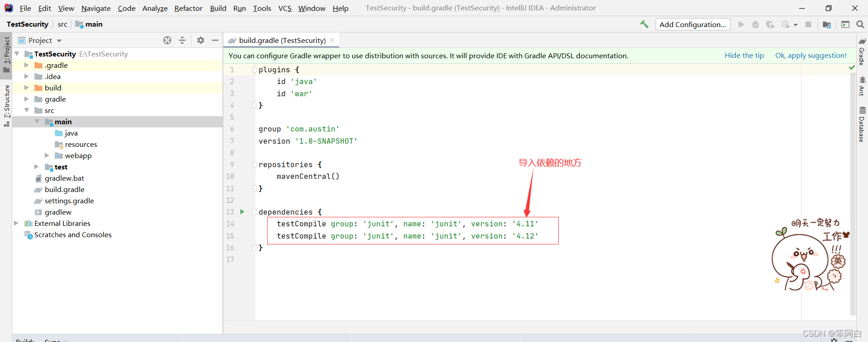Click the Stop square icon in toolbar
Screen dimensions: 868x342
pos(808,24)
